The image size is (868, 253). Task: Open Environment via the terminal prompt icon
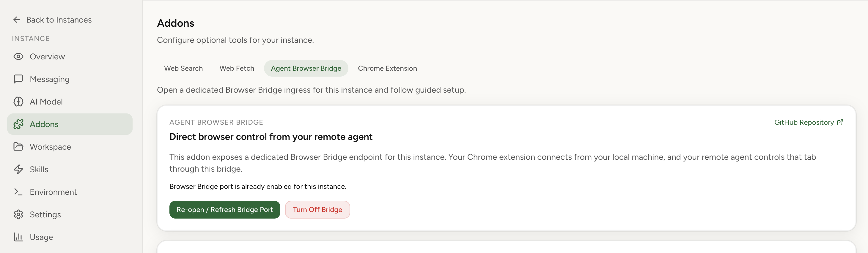pyautogui.click(x=18, y=192)
